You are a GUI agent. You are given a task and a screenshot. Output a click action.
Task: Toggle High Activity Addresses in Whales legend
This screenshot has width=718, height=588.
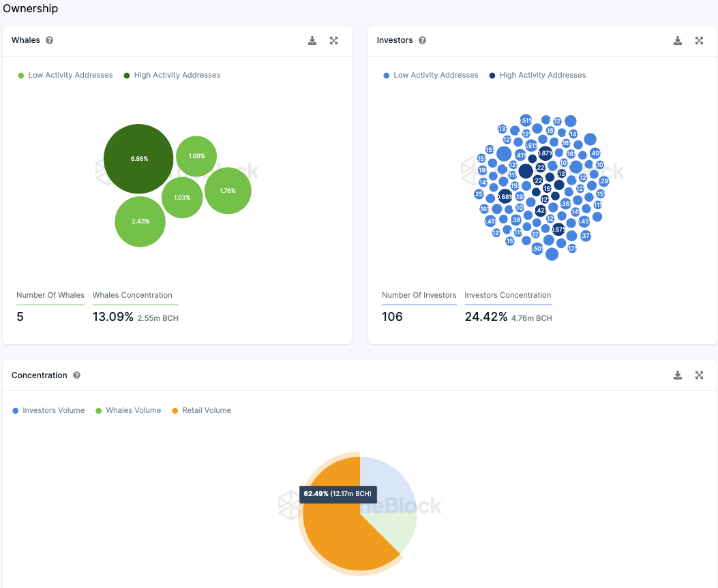[173, 75]
